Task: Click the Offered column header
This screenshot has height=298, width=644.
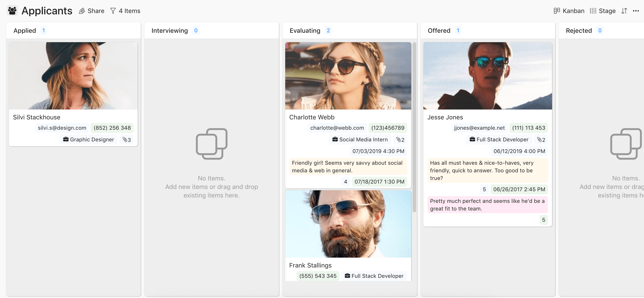Action: pos(487,30)
